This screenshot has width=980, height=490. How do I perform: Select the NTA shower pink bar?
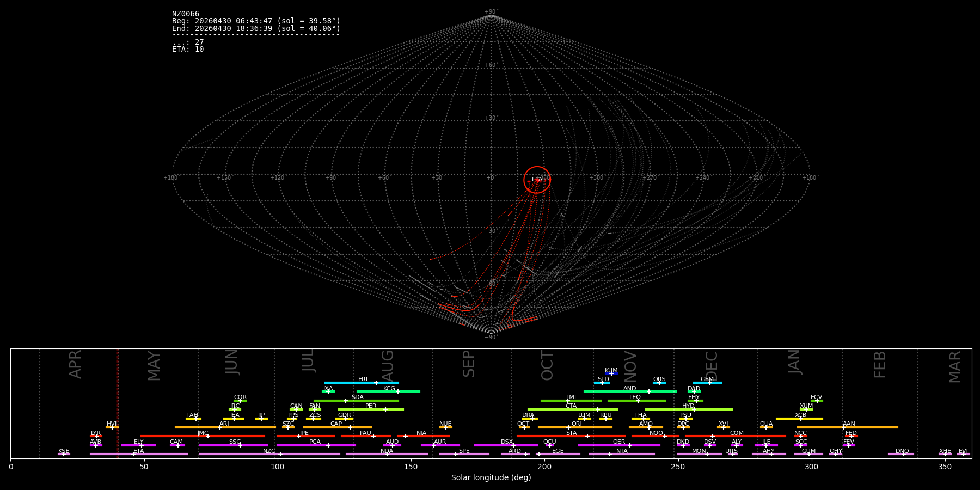click(x=622, y=454)
